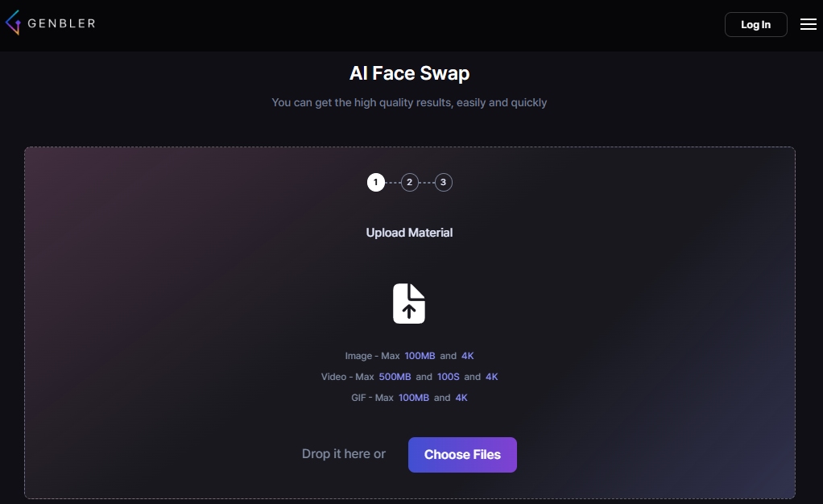Click the Video 100S duration limit
Image resolution: width=823 pixels, height=504 pixels.
point(448,377)
